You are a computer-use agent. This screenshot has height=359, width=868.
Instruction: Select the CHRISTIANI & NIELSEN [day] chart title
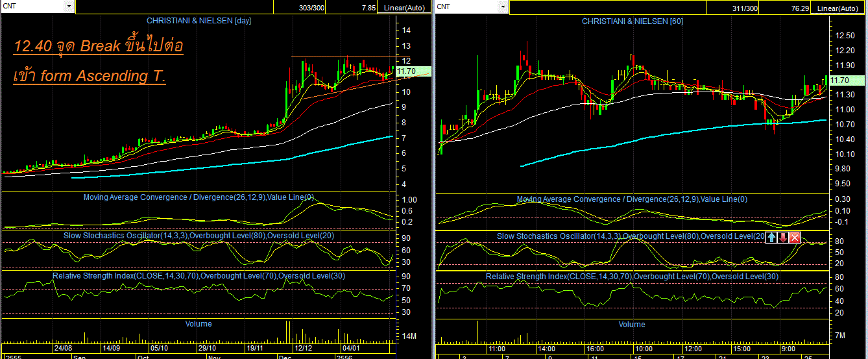199,21
